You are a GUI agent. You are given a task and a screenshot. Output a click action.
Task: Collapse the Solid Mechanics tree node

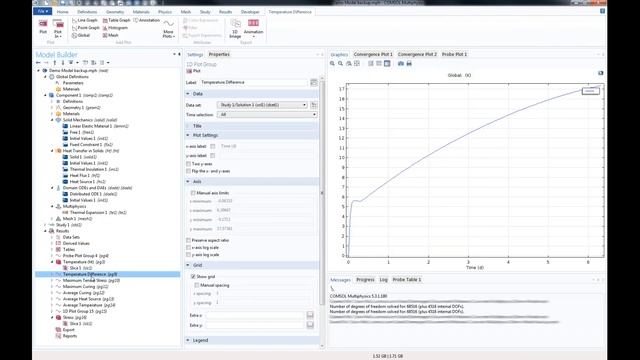(x=52, y=120)
